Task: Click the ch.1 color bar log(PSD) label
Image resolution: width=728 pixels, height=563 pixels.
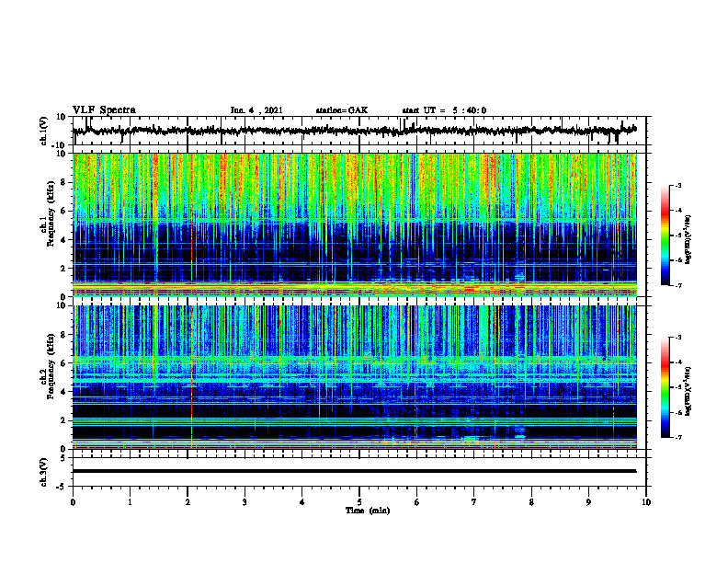Action: pos(688,240)
